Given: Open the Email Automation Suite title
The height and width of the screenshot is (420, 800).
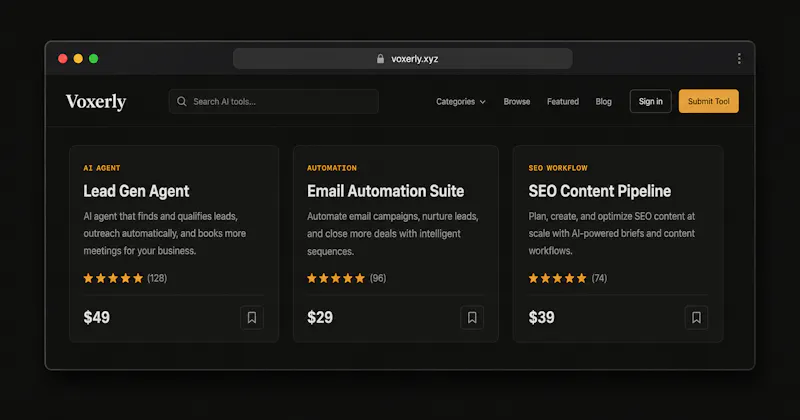Looking at the screenshot, I should 385,191.
